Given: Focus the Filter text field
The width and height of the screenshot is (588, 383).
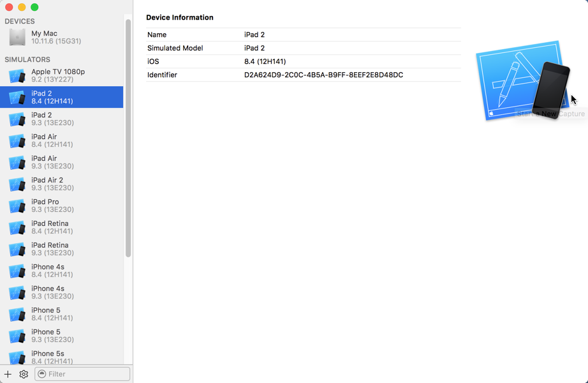Looking at the screenshot, I should coord(82,374).
